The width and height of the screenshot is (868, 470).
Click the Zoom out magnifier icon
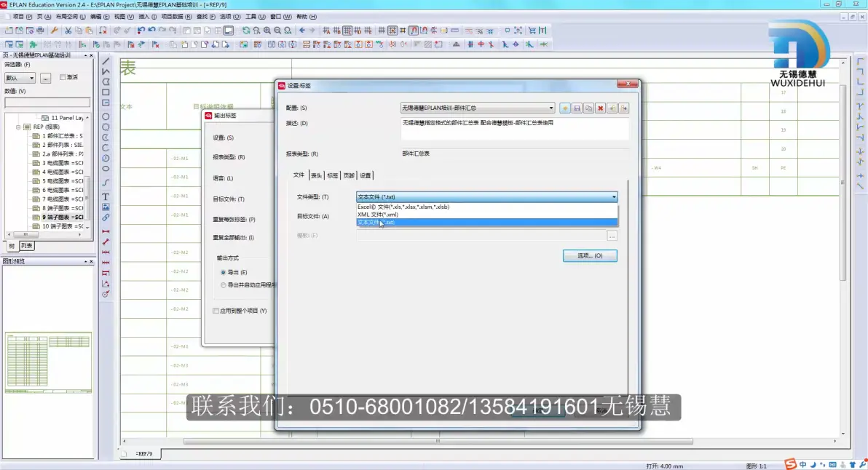coord(277,31)
